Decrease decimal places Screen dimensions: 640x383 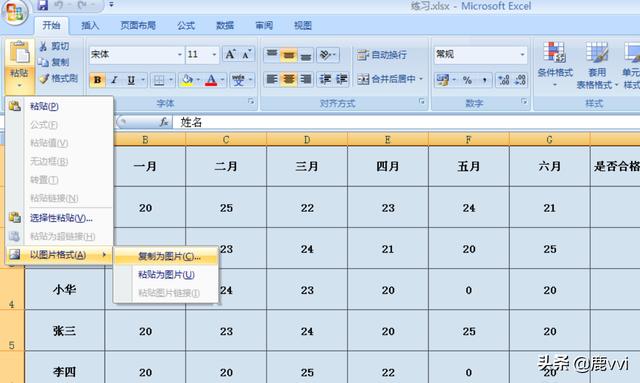coord(520,80)
